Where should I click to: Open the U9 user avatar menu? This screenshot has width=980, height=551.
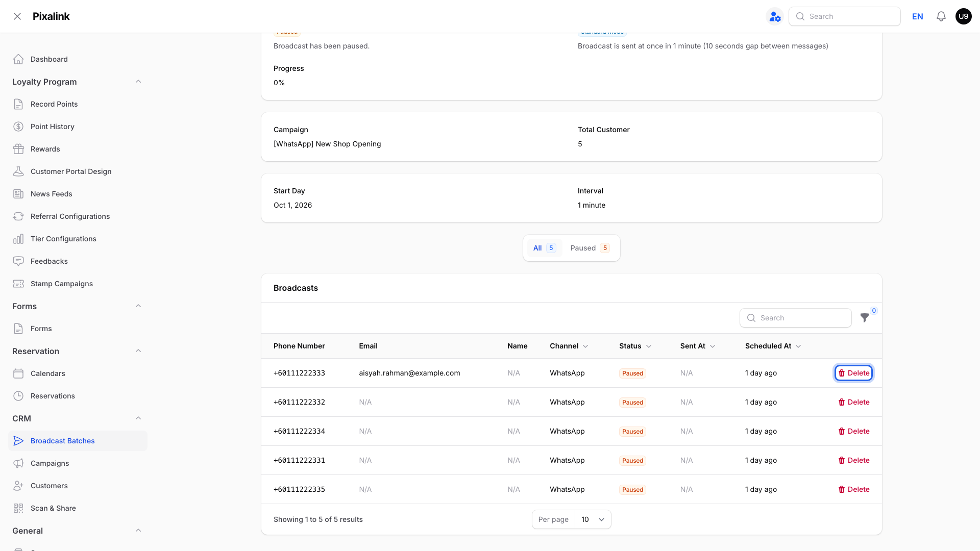click(x=964, y=16)
